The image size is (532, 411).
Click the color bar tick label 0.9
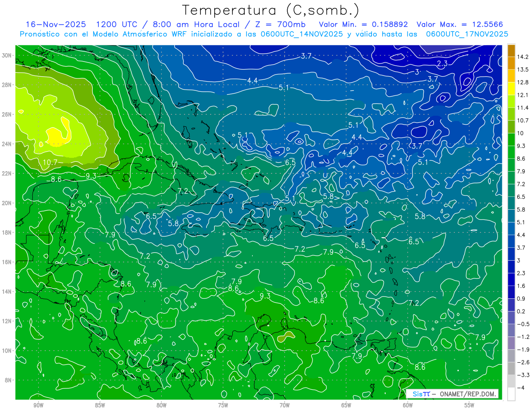tap(522, 298)
